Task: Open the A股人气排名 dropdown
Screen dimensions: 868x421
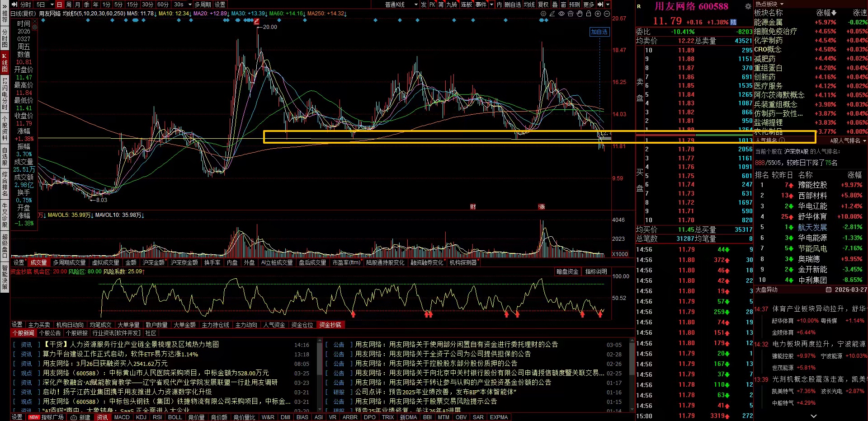Action: click(848, 140)
